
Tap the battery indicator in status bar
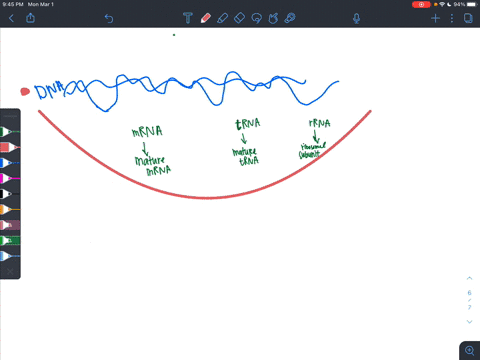(x=472, y=4)
